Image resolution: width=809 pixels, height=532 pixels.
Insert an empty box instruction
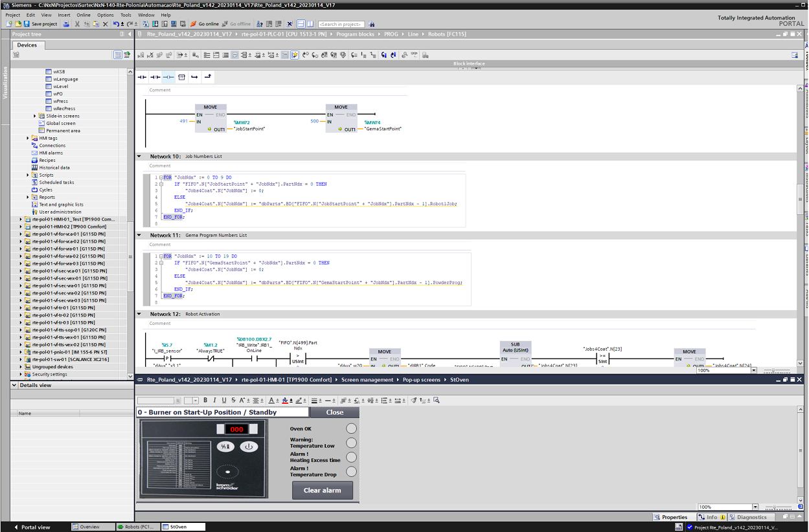(x=181, y=77)
